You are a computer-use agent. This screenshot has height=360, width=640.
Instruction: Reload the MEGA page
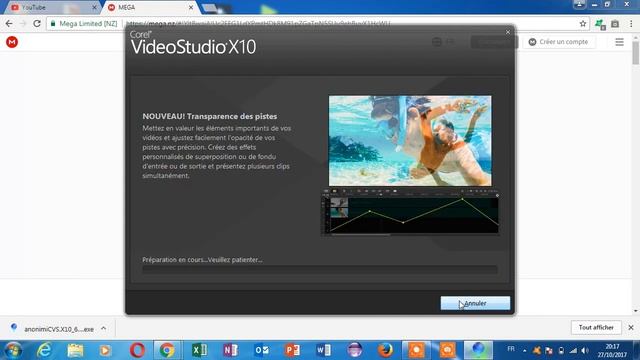tap(37, 24)
